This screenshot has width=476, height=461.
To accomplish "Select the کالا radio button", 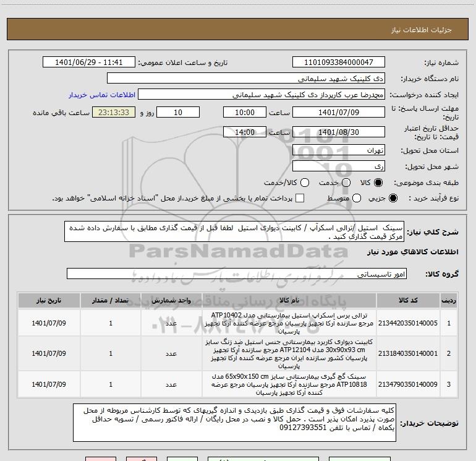I will (x=378, y=183).
